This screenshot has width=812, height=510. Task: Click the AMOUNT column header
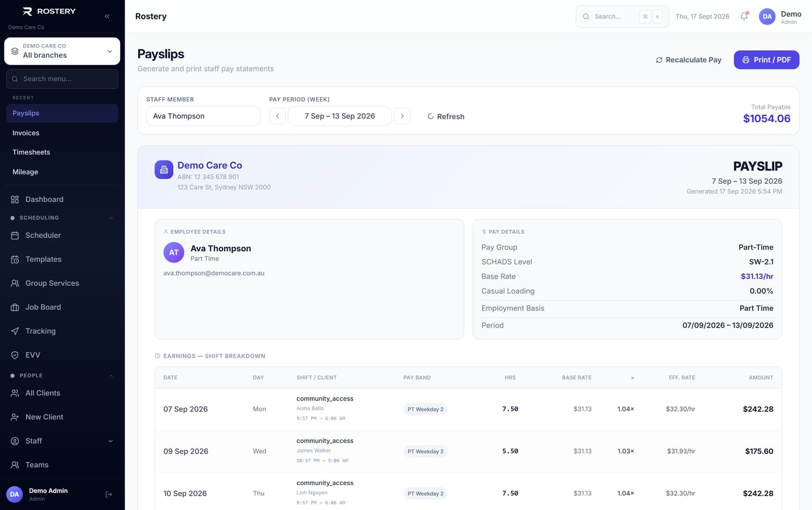pos(761,378)
